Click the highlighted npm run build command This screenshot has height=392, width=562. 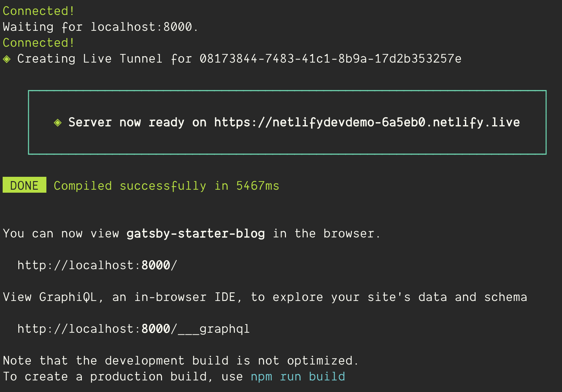[298, 376]
